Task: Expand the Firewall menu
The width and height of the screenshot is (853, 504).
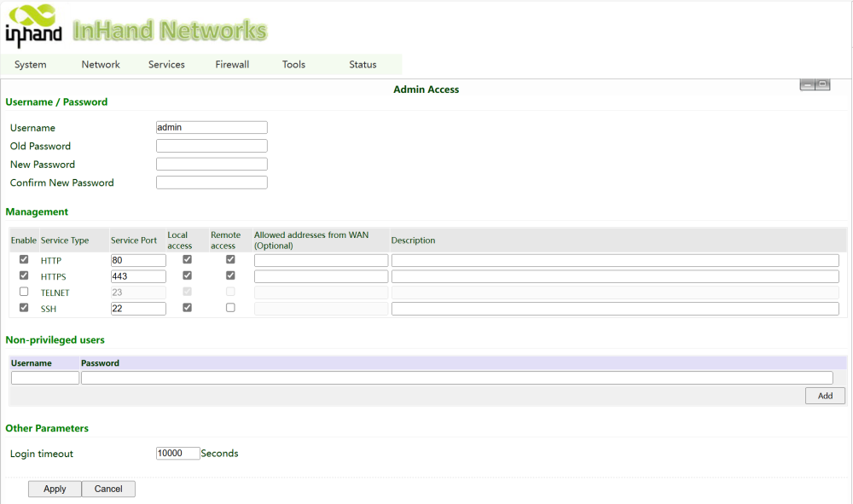Action: pyautogui.click(x=232, y=65)
